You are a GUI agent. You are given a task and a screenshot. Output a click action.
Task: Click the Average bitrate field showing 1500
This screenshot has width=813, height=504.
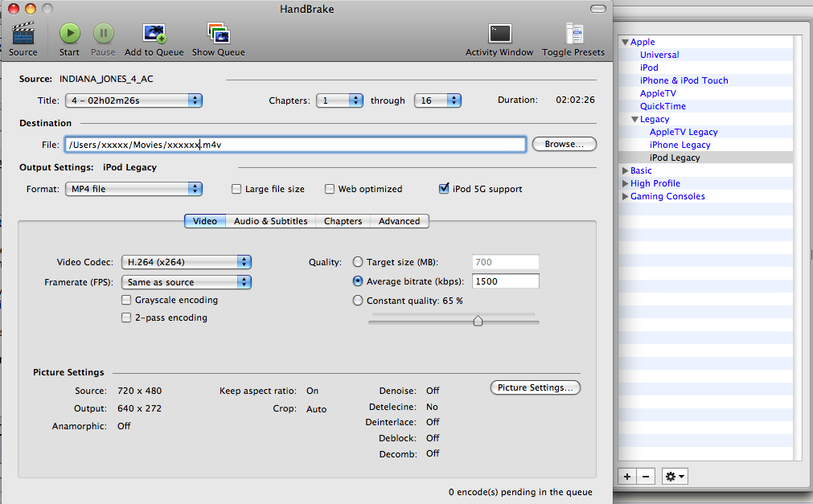pyautogui.click(x=506, y=281)
